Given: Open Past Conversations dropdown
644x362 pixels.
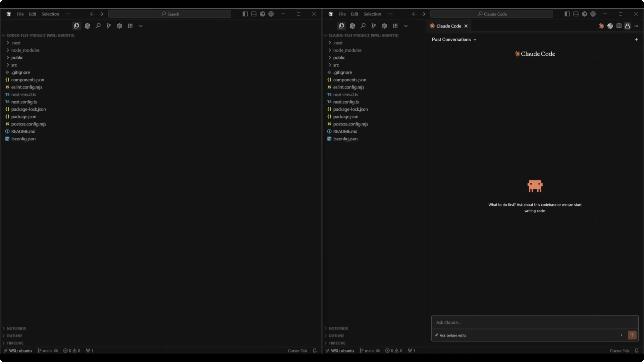Looking at the screenshot, I should [454, 40].
